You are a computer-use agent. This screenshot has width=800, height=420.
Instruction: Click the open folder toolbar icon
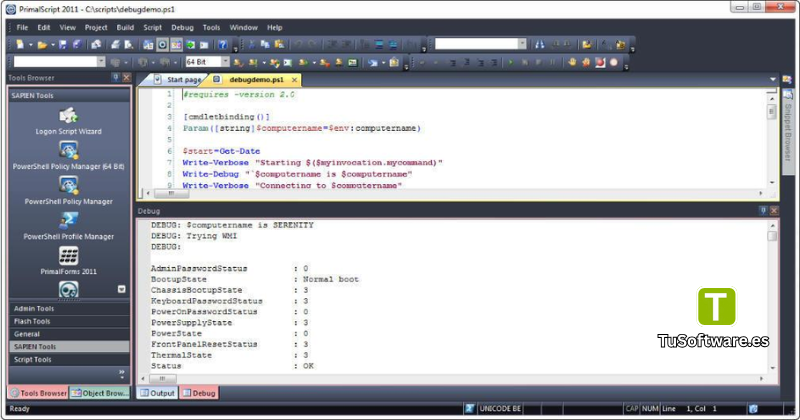[x=42, y=45]
